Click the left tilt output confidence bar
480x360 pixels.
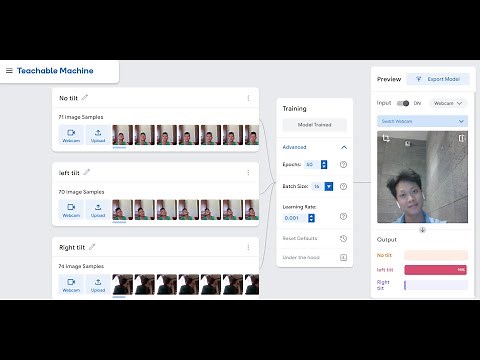[435, 270]
